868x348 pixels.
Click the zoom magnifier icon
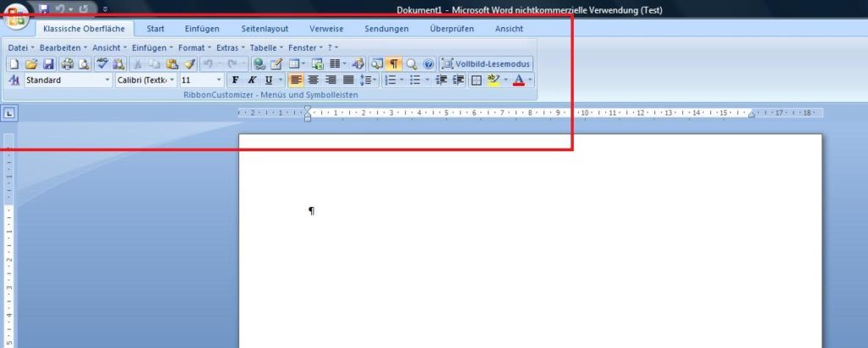click(411, 64)
